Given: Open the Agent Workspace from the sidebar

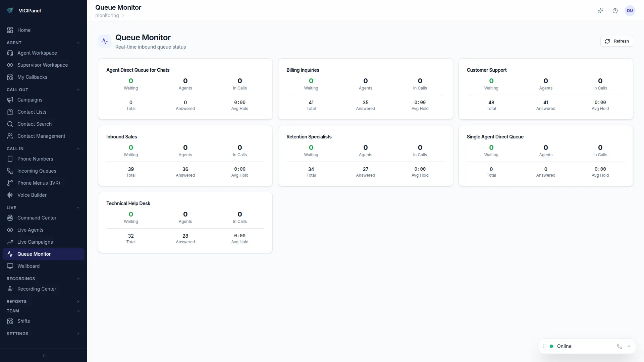Looking at the screenshot, I should coord(37,53).
